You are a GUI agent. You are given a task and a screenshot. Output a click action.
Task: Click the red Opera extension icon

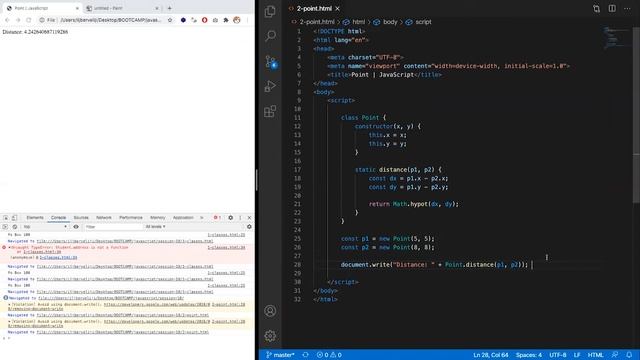coord(204,20)
